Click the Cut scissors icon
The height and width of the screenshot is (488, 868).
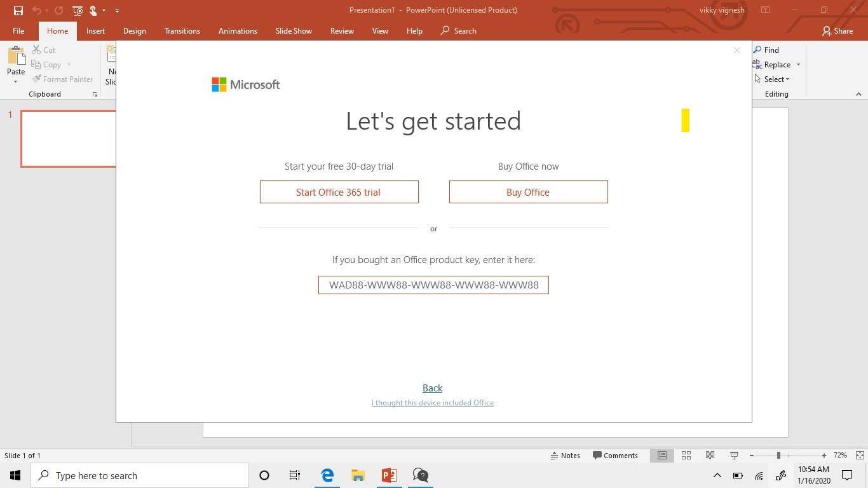(36, 50)
